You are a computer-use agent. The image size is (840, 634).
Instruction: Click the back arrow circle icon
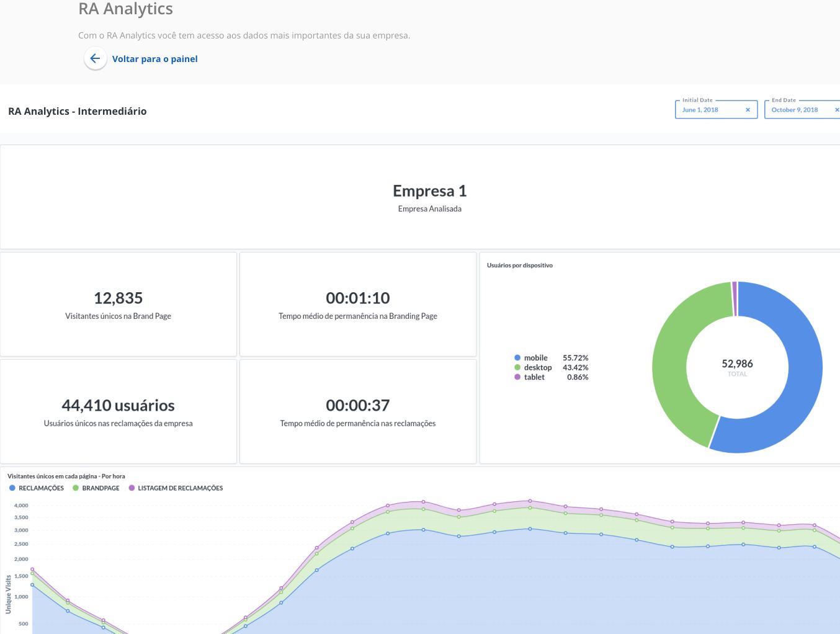pos(95,59)
